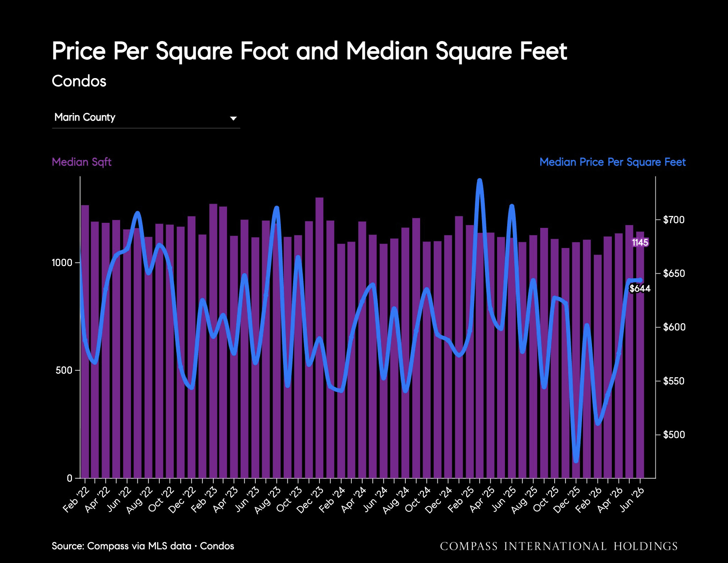The height and width of the screenshot is (563, 728).
Task: Click the Feb '24 x-axis label
Action: click(x=332, y=499)
